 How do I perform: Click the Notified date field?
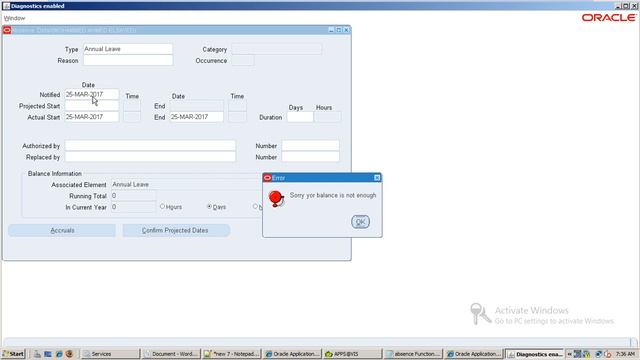tap(92, 95)
